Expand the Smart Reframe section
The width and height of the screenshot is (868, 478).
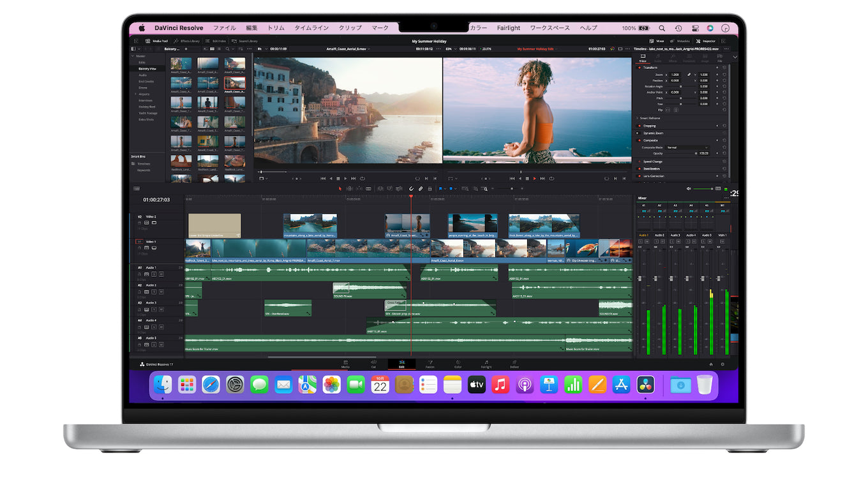637,118
